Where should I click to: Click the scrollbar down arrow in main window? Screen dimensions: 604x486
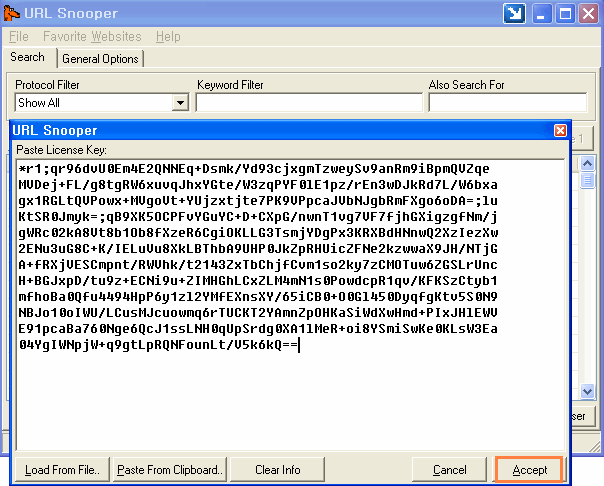tap(587, 392)
